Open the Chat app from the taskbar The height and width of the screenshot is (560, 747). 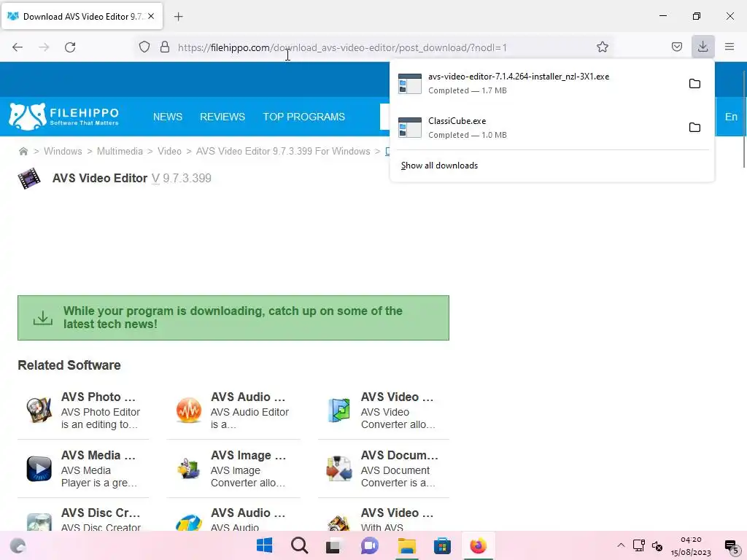pyautogui.click(x=369, y=545)
